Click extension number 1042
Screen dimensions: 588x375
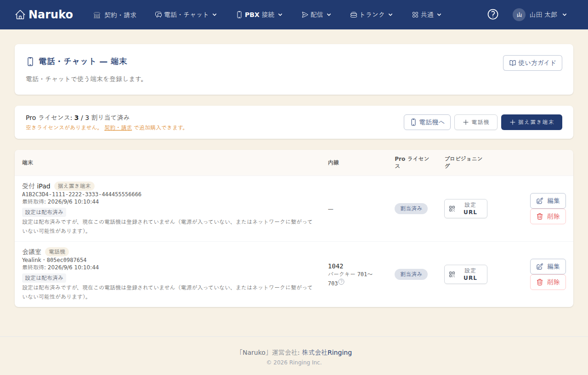pyautogui.click(x=335, y=266)
